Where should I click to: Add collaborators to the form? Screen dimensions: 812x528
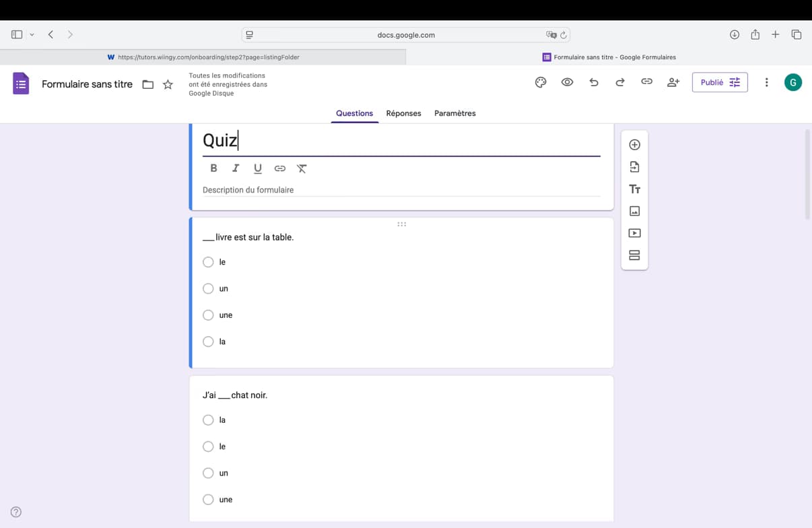tap(673, 81)
